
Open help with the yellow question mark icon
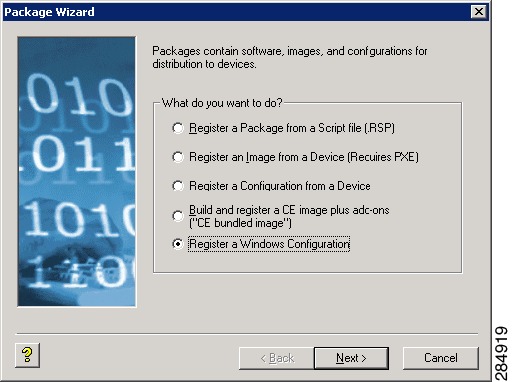(27, 355)
